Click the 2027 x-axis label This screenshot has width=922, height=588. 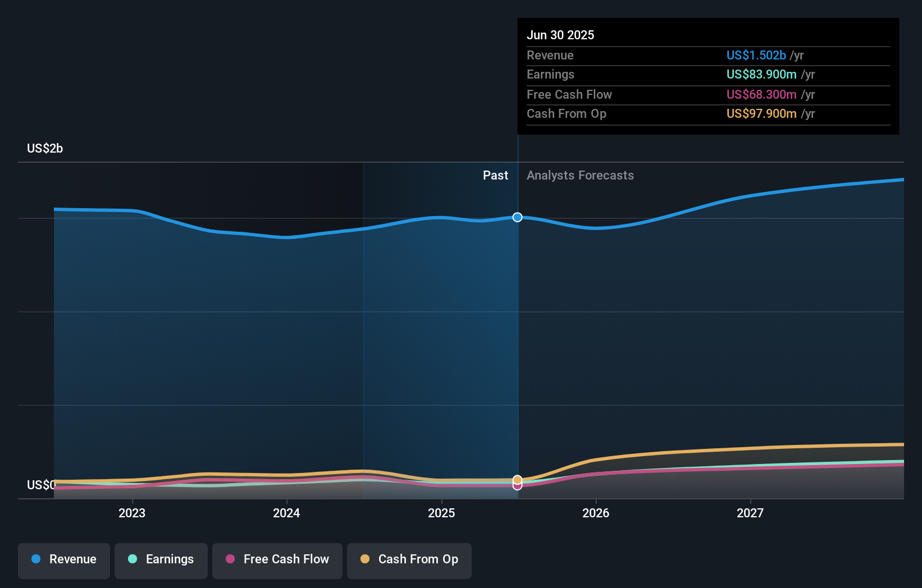[x=750, y=513]
